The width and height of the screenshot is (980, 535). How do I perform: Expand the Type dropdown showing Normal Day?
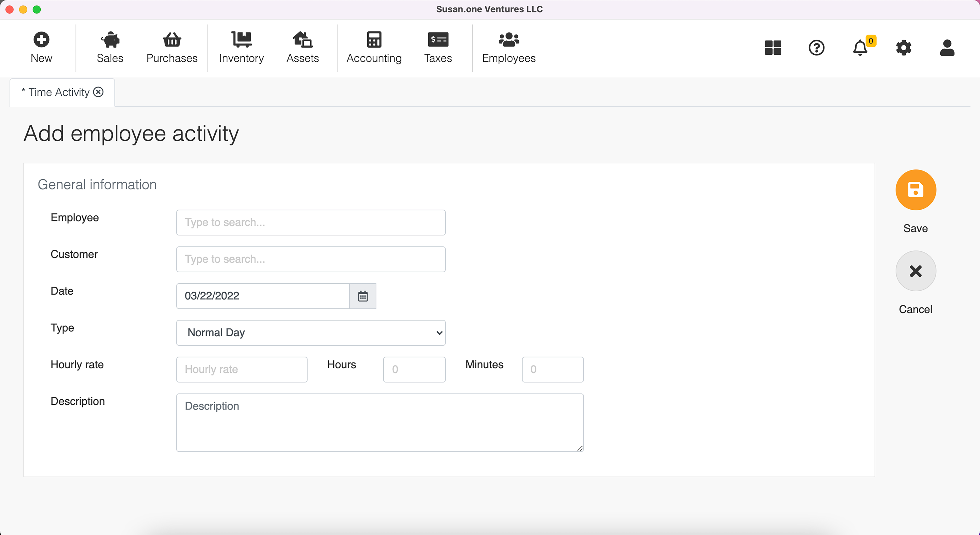[311, 333]
